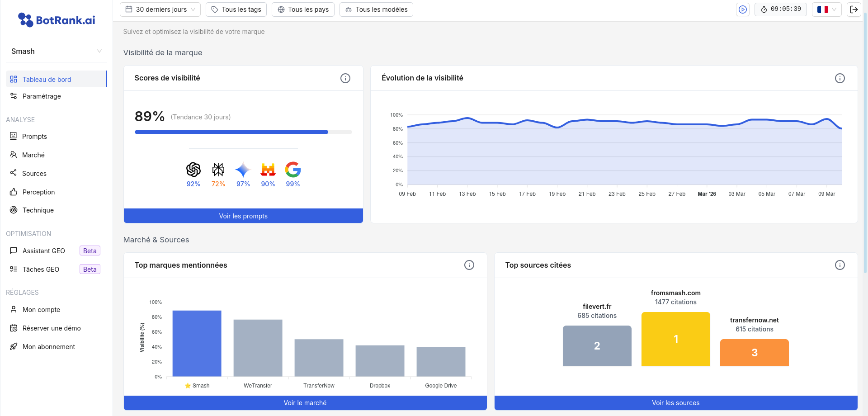
Task: Open the Tableau de bord menu item
Action: (x=57, y=79)
